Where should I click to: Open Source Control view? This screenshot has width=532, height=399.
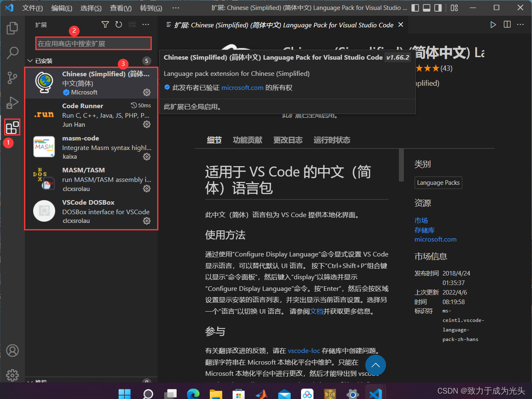pos(12,77)
